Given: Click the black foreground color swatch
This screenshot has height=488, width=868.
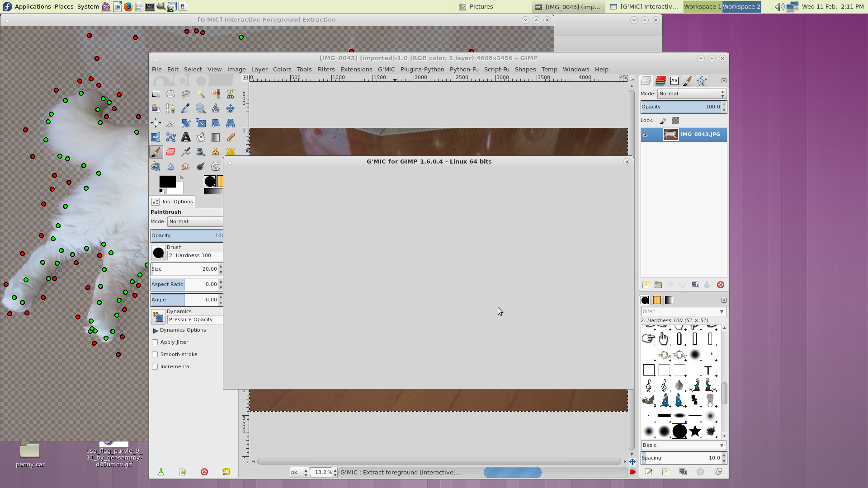Looking at the screenshot, I should click(x=167, y=182).
